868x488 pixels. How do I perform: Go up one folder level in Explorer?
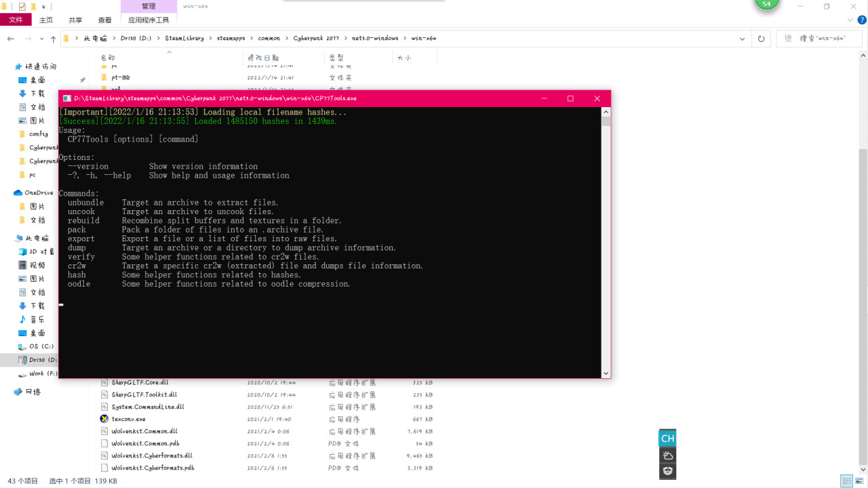tap(54, 39)
